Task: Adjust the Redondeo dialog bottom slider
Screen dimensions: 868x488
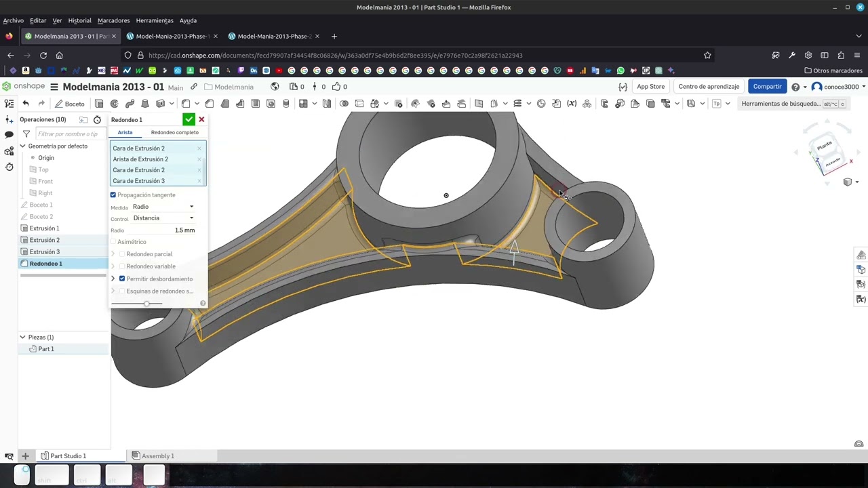Action: pyautogui.click(x=146, y=304)
